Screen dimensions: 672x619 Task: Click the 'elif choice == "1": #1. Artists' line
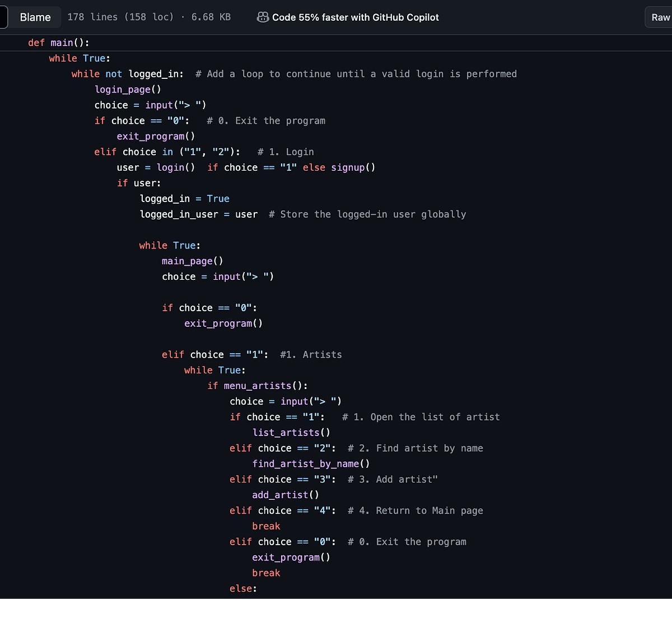(251, 355)
